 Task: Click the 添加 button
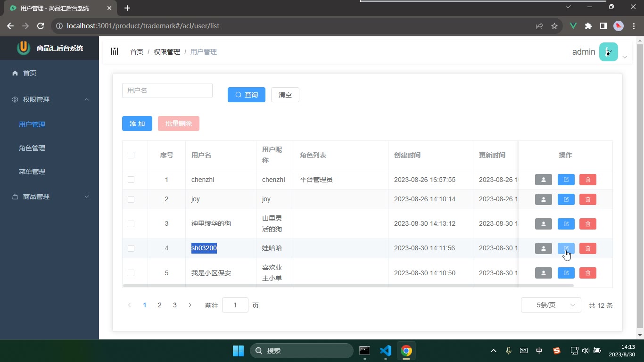tap(137, 123)
